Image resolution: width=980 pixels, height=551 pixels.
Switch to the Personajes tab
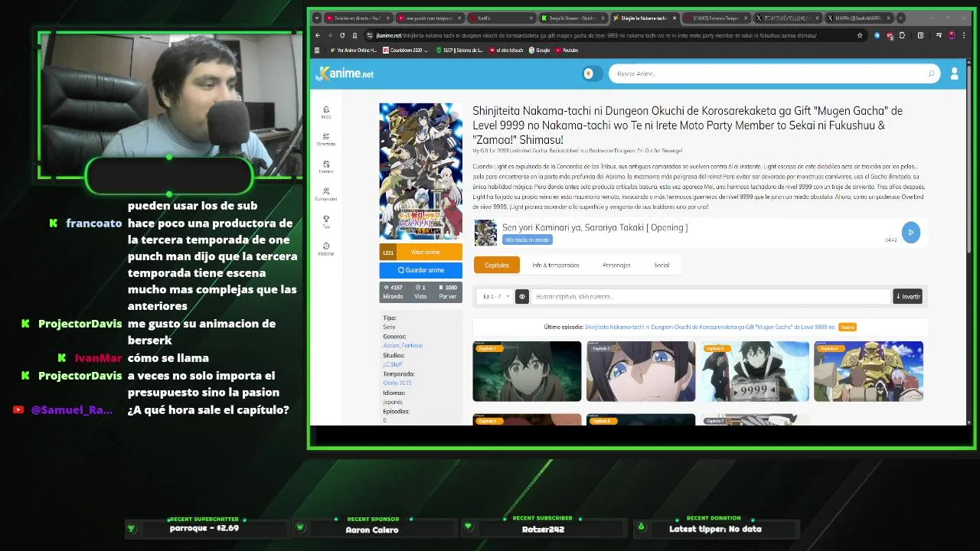pos(616,265)
